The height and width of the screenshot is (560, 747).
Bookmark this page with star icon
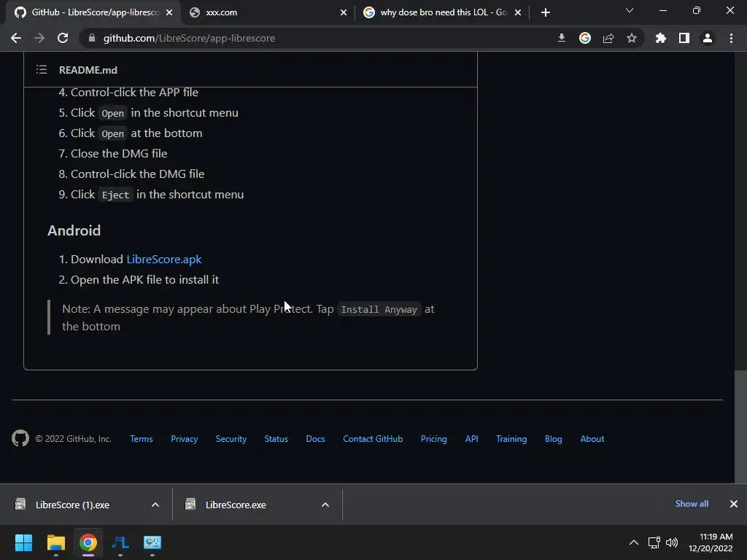click(x=632, y=38)
